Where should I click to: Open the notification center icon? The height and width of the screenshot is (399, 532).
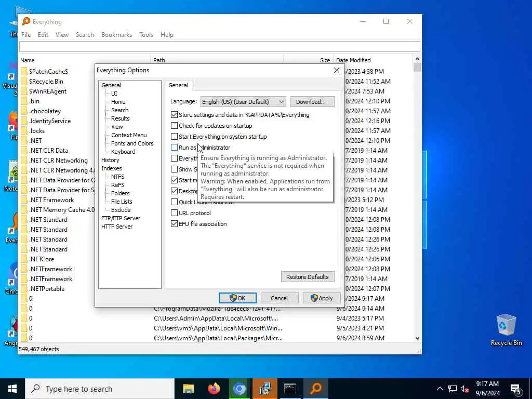tap(516, 389)
